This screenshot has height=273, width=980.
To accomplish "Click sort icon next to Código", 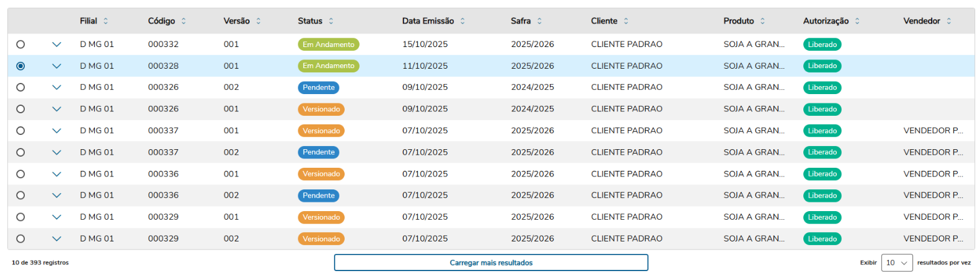I will tap(183, 21).
